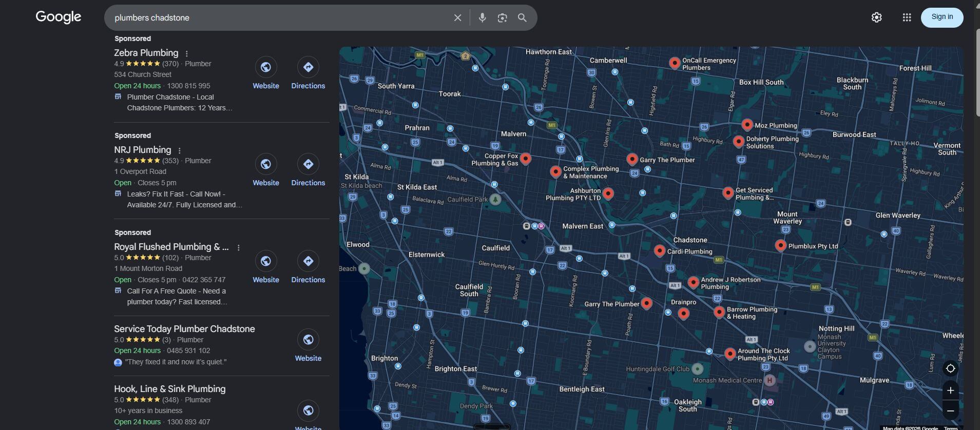Select Around The Clock Plumbing pin

(x=730, y=353)
